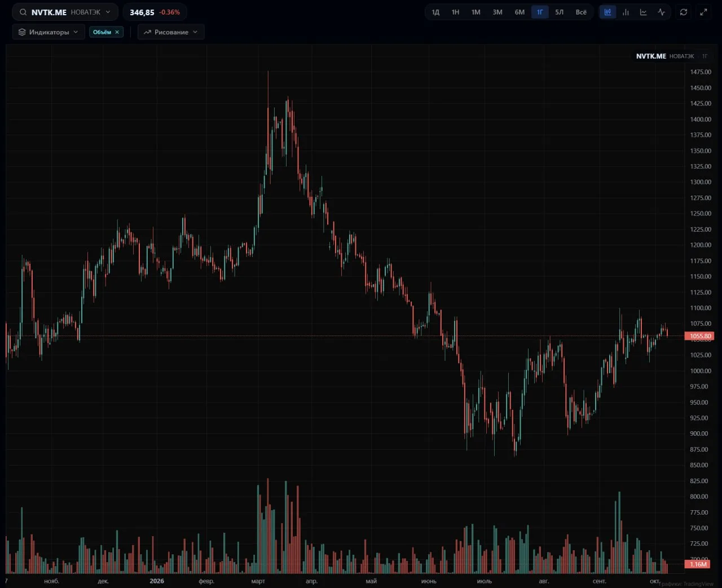The image size is (722, 588).
Task: Select the 5Л timeframe
Action: [x=559, y=12]
